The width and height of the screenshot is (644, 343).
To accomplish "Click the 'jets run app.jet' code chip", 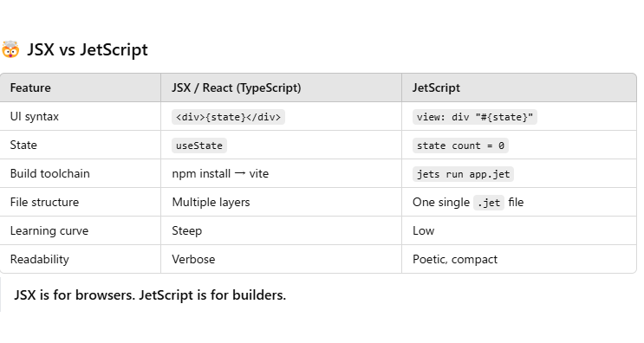I will point(464,174).
